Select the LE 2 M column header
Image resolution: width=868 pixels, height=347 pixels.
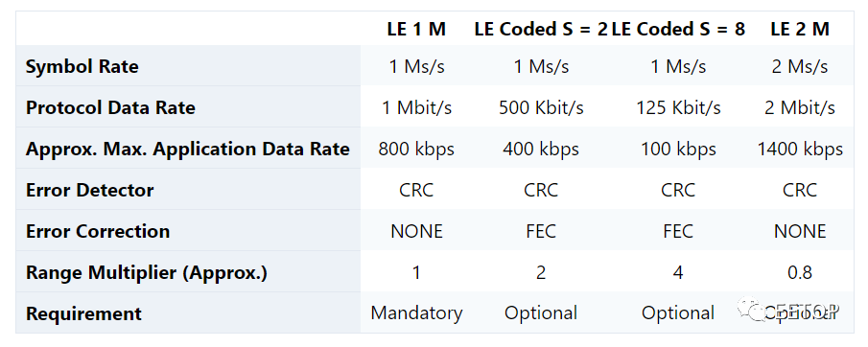[800, 29]
